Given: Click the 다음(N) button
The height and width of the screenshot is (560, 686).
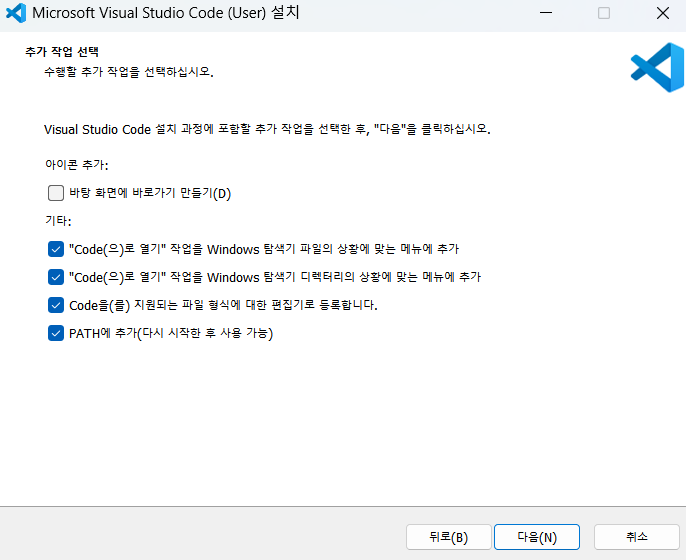Looking at the screenshot, I should pos(537,537).
